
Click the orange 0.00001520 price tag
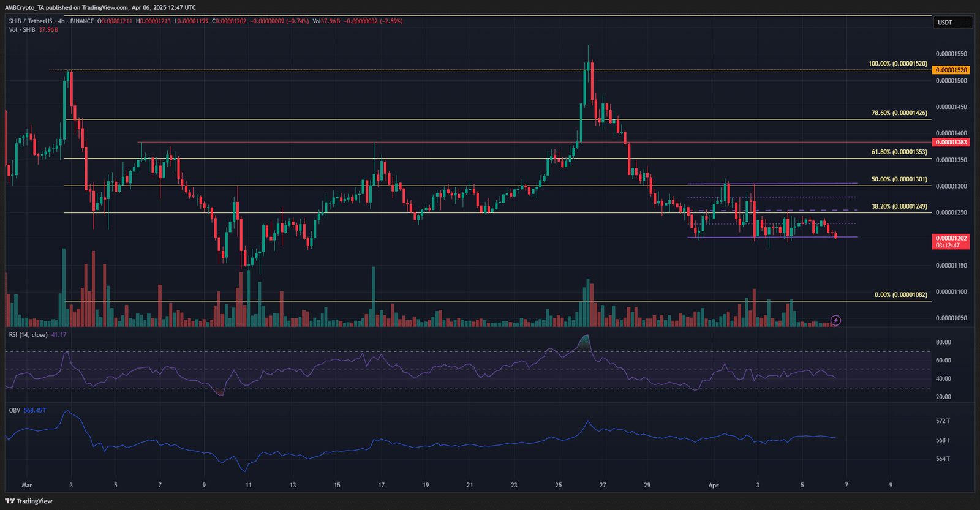pyautogui.click(x=951, y=70)
